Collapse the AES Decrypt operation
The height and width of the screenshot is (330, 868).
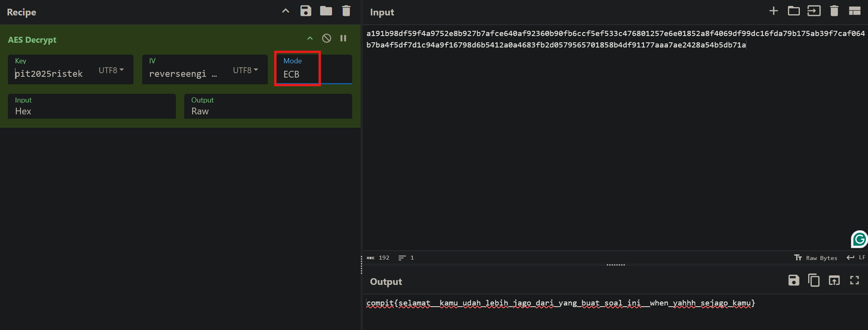[310, 38]
